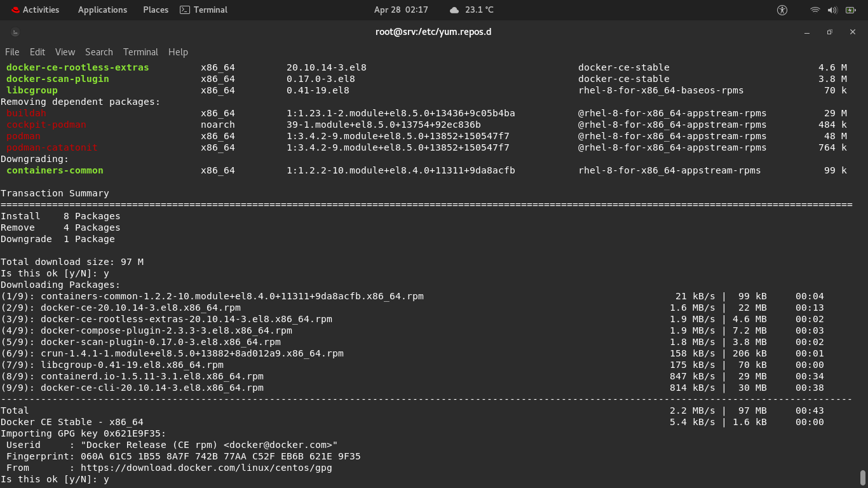Click 'Importing GPG key 0x621E9F35' line
The height and width of the screenshot is (488, 868).
(x=83, y=433)
